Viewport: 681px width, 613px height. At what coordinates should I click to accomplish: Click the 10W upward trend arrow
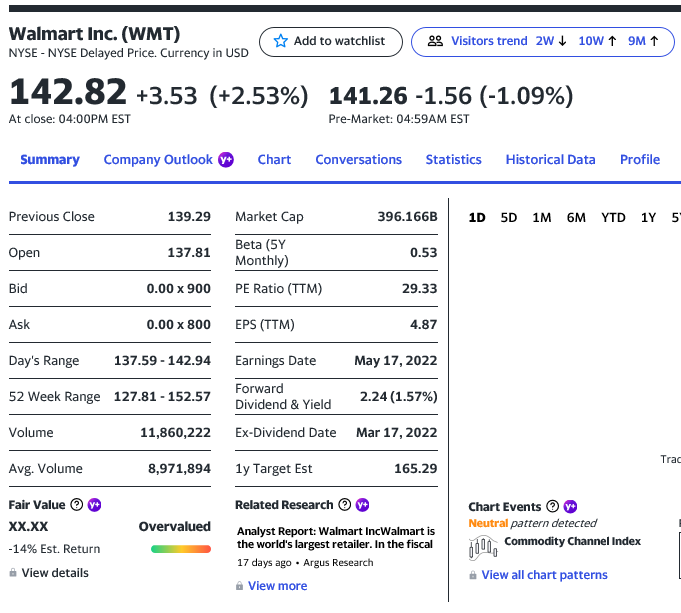coord(612,41)
